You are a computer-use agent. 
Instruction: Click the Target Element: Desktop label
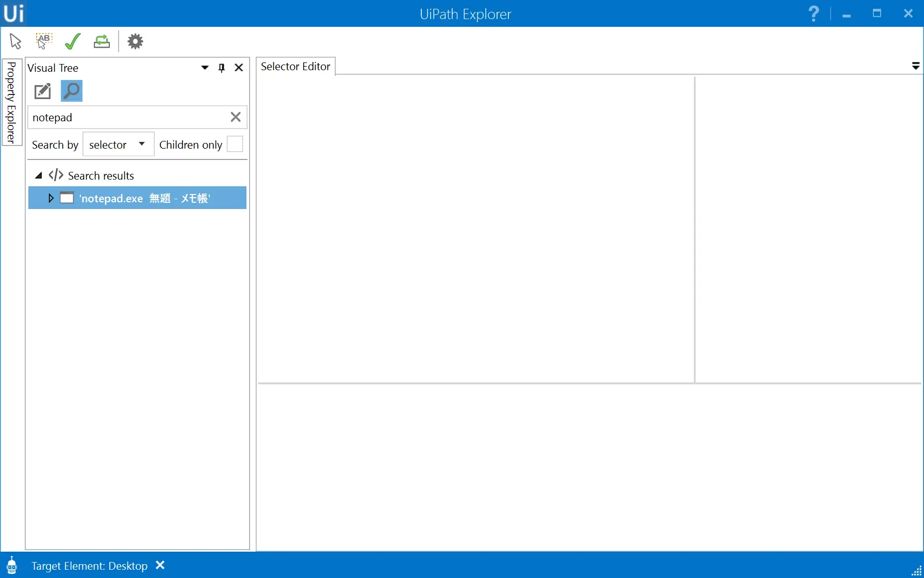pyautogui.click(x=90, y=566)
